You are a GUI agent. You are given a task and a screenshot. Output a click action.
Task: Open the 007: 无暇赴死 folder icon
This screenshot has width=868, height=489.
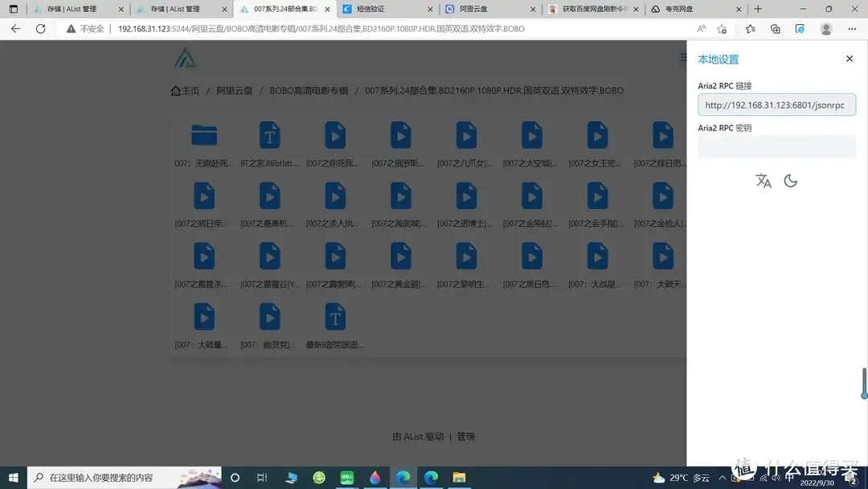tap(203, 134)
